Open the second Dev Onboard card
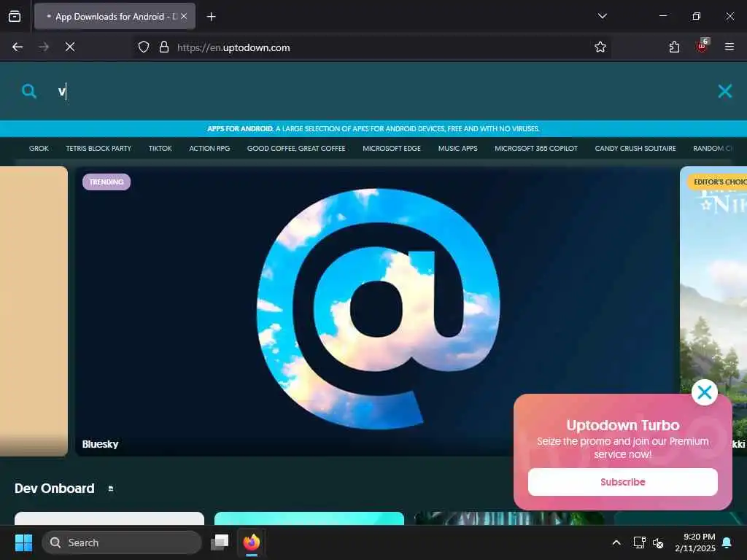The height and width of the screenshot is (560, 747). point(309,518)
